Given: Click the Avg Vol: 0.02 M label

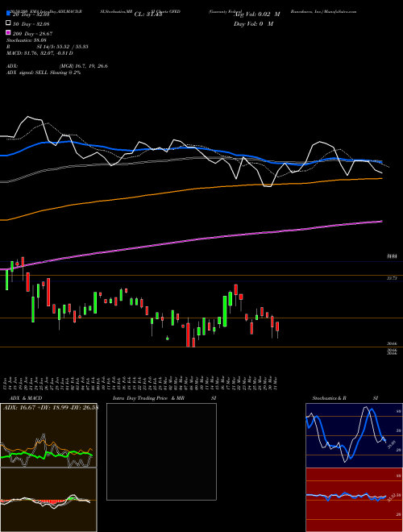Looking at the screenshot, I should coord(257,14).
